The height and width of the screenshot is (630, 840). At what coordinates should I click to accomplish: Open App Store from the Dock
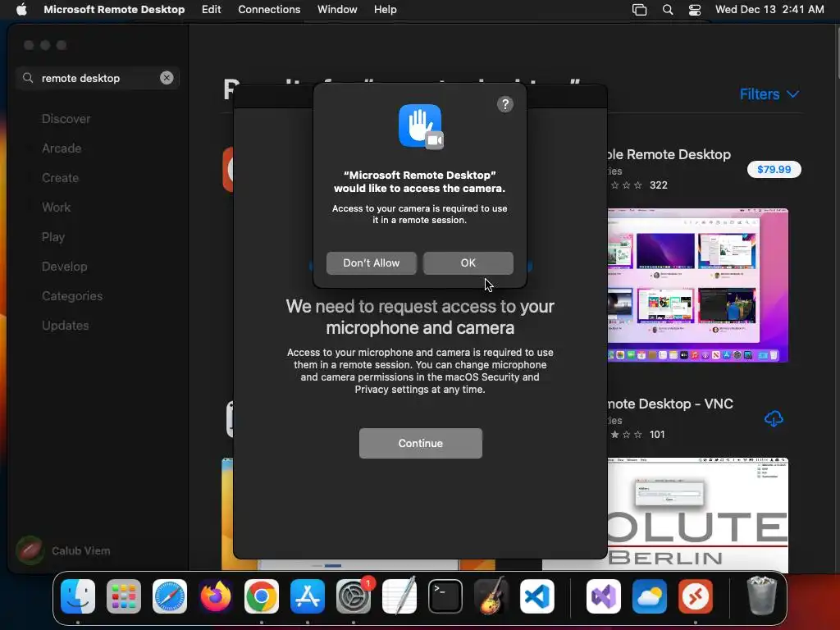pos(308,596)
